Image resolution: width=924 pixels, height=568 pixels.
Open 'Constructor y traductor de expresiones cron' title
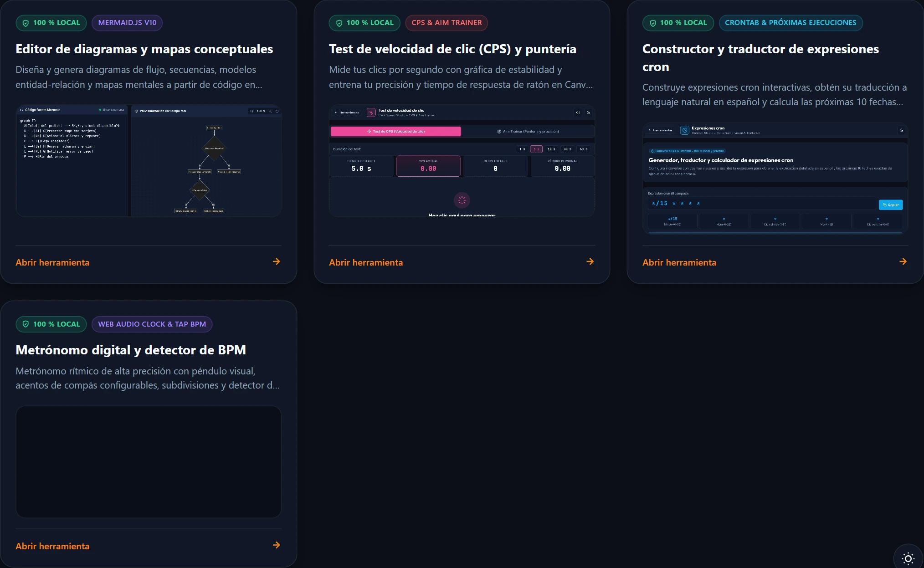click(760, 58)
